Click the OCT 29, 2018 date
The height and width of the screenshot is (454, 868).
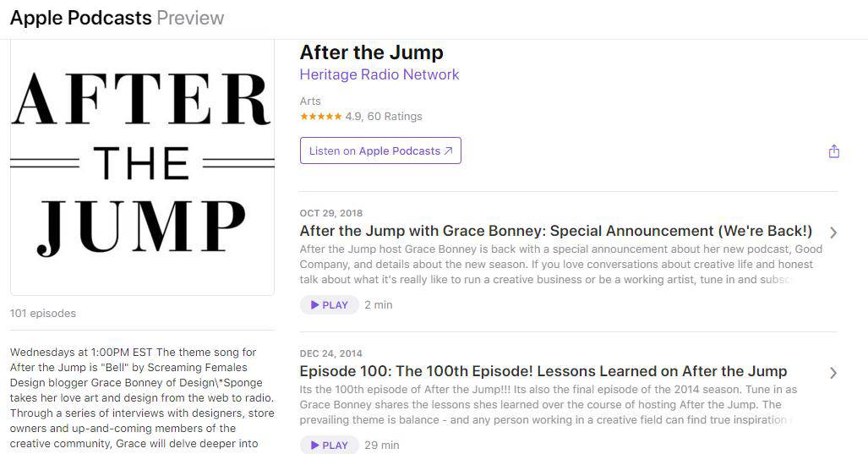331,213
